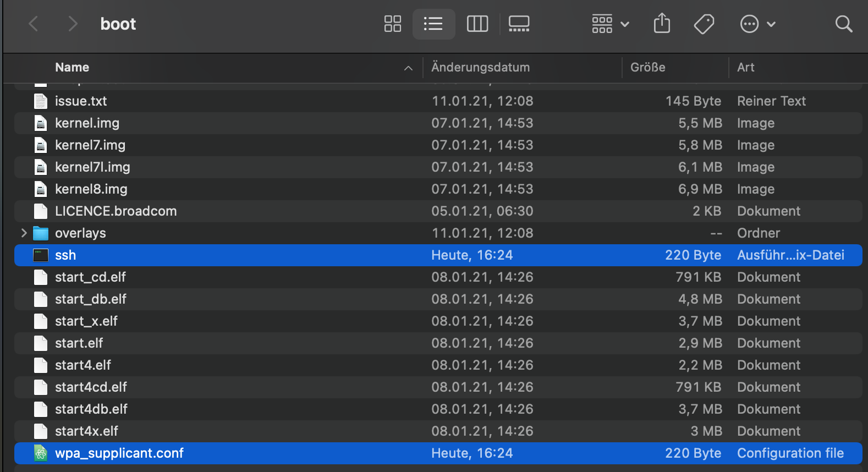The image size is (868, 472).
Task: Go forward with the right arrow
Action: (72, 24)
